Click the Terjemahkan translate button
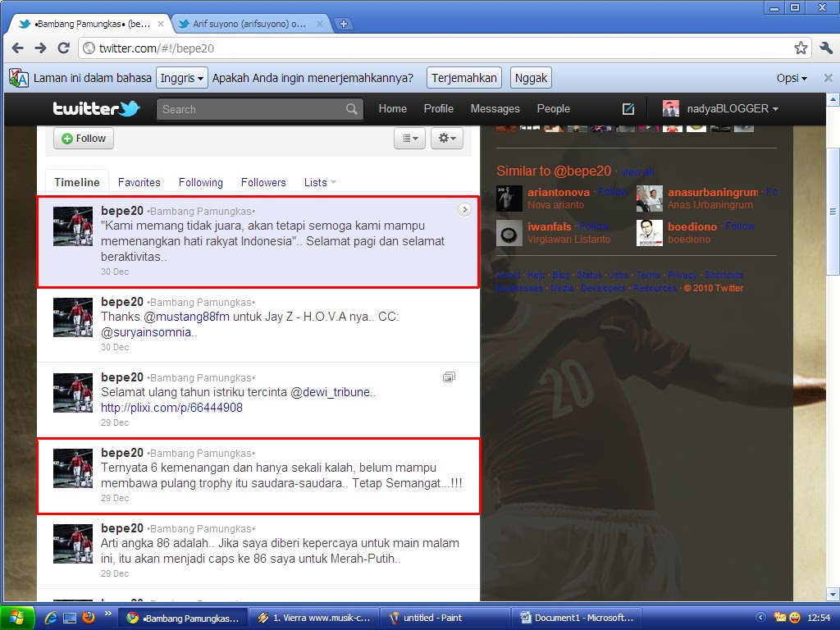Image resolution: width=840 pixels, height=630 pixels. point(464,78)
